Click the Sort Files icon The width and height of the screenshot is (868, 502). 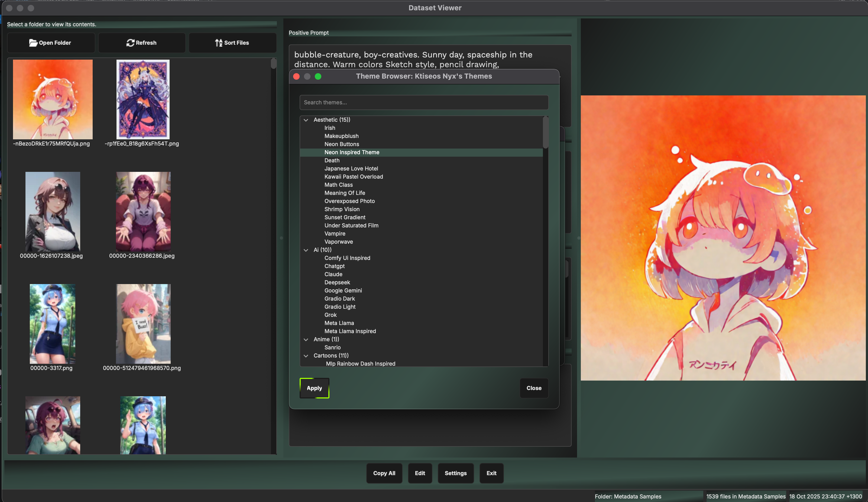coord(219,43)
